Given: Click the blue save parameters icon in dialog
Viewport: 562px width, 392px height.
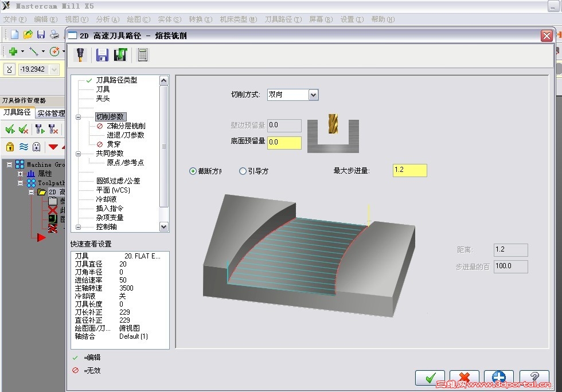Looking at the screenshot, I should tap(102, 55).
